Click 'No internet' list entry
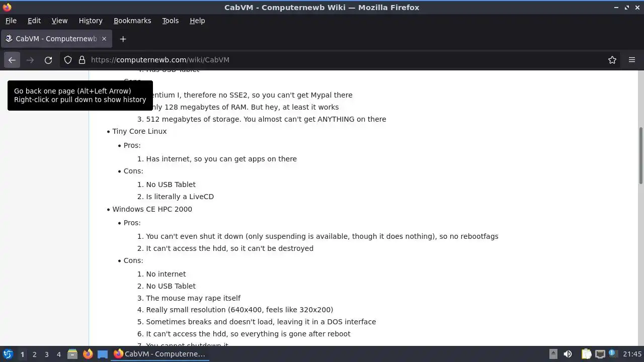The width and height of the screenshot is (644, 362). tap(166, 274)
